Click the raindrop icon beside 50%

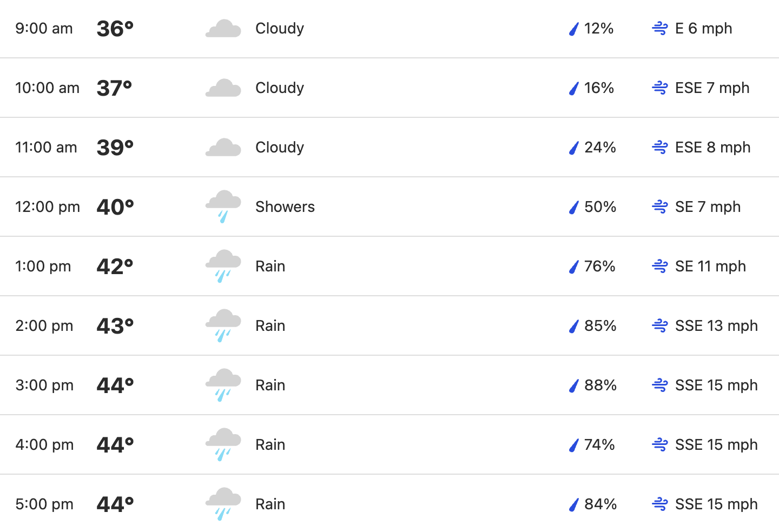tap(574, 207)
